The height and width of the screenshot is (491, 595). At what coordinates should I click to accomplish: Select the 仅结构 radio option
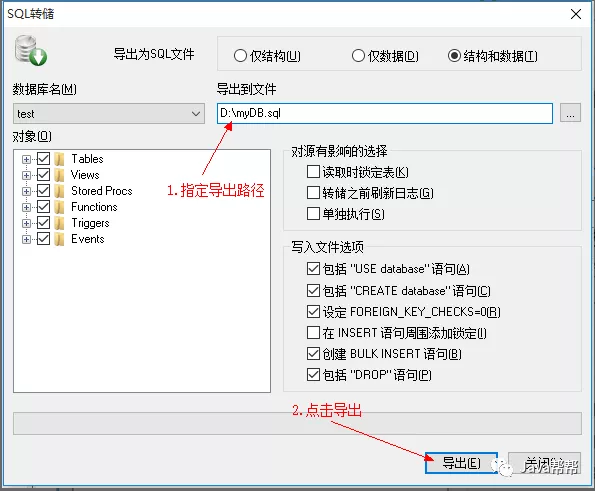pyautogui.click(x=240, y=56)
